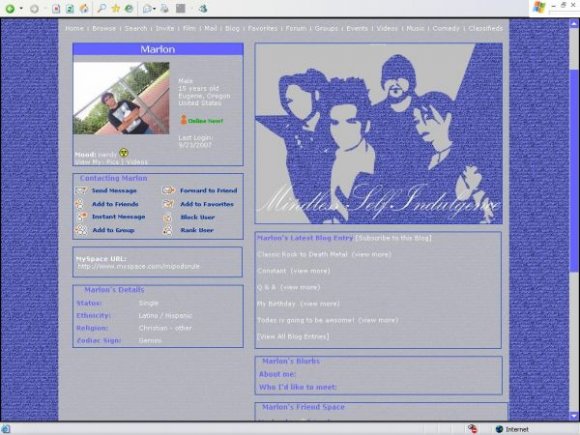
Task: Click the grey Forward arrow button
Action: coord(34,9)
